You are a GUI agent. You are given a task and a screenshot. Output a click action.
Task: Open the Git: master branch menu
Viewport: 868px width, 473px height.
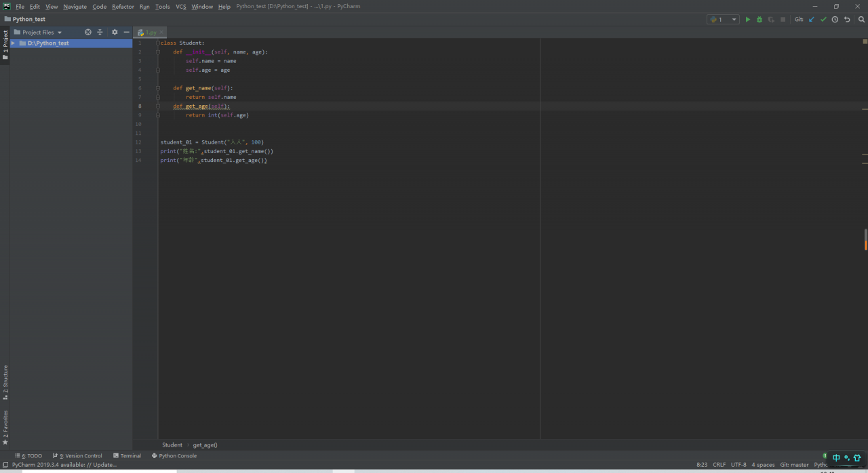point(794,465)
